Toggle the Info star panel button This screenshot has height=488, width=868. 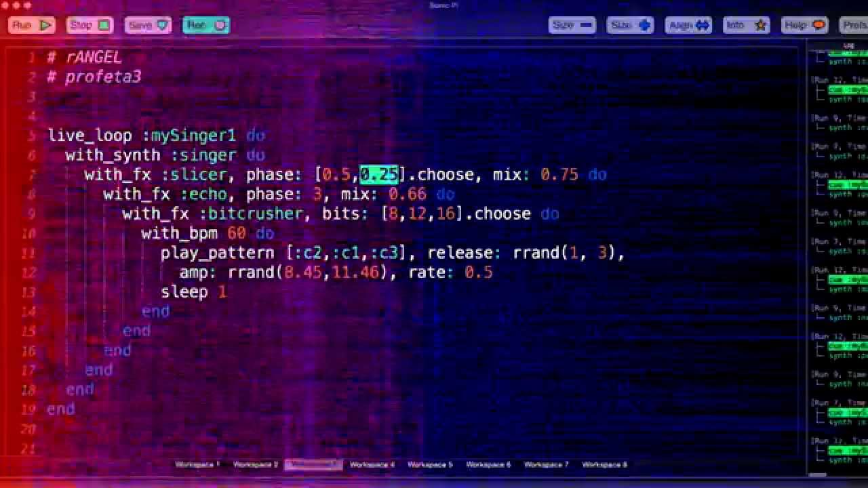click(x=746, y=26)
